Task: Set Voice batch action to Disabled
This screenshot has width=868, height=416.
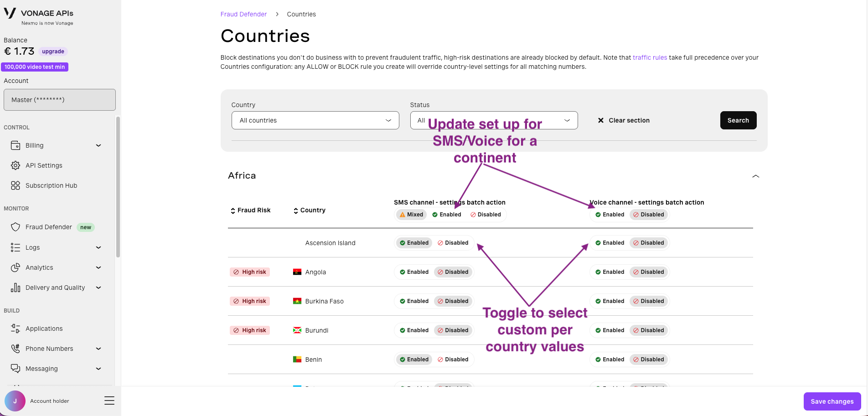Action: (648, 215)
